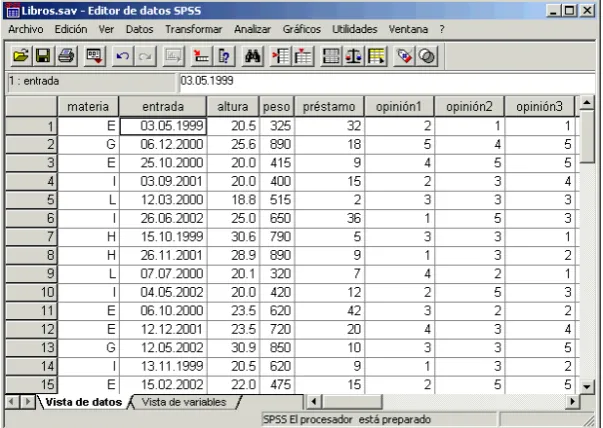The height and width of the screenshot is (428, 603).
Task: Click vertical scrollbar up arrow
Action: [x=587, y=102]
